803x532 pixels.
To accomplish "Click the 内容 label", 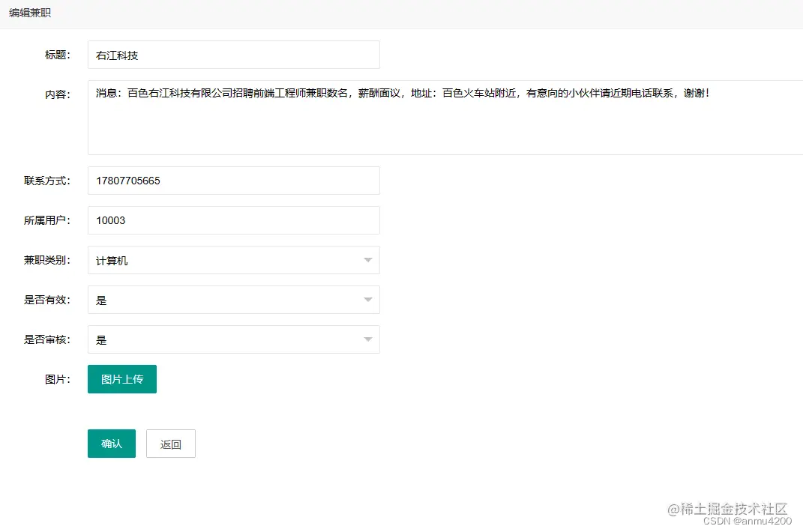I will (57, 94).
